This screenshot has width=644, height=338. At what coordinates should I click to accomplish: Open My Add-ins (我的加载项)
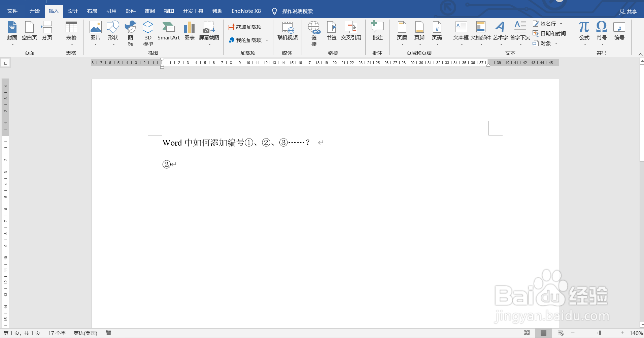(x=245, y=40)
